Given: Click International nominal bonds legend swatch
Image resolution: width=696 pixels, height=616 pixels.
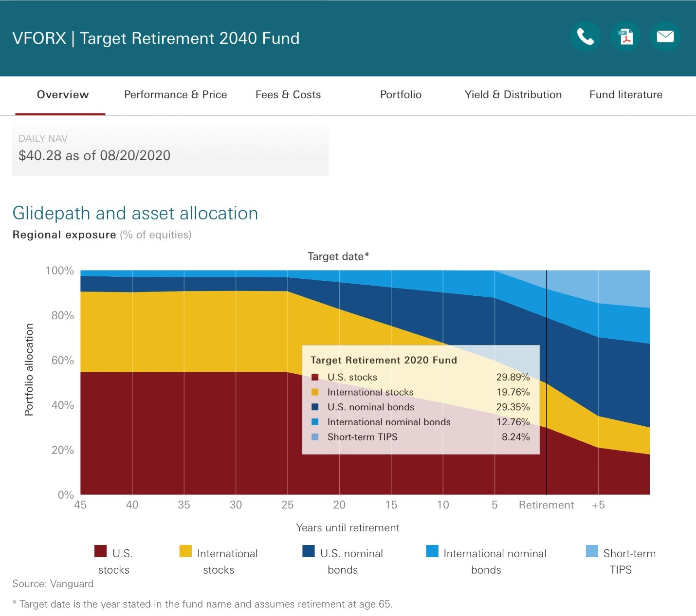Looking at the screenshot, I should [x=432, y=551].
